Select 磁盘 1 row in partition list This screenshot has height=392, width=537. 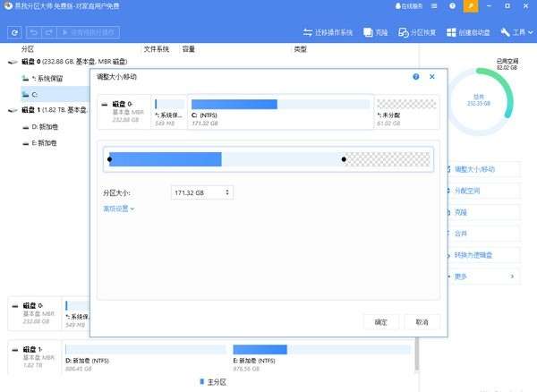48,110
